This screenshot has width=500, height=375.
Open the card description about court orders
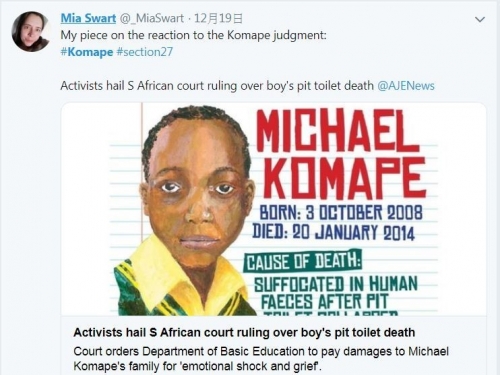[x=261, y=359]
